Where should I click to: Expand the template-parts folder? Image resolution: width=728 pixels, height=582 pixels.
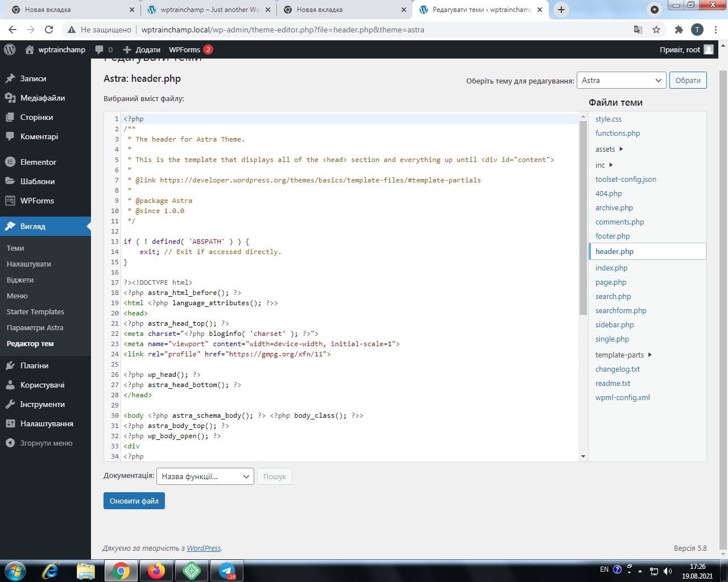[x=623, y=355]
